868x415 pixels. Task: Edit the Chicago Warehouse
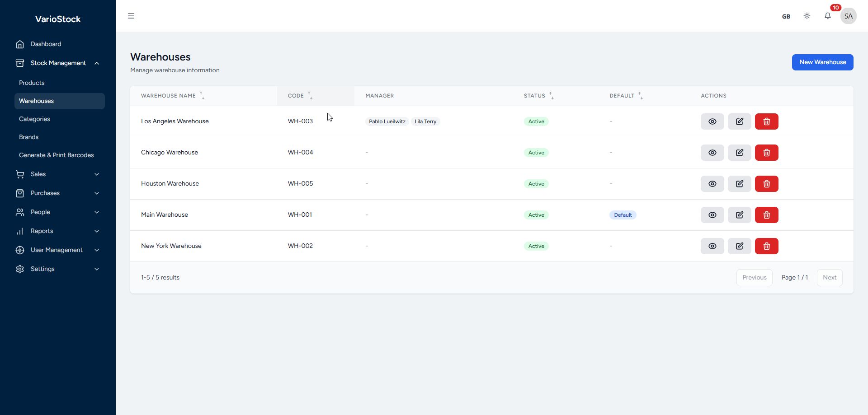pyautogui.click(x=740, y=153)
